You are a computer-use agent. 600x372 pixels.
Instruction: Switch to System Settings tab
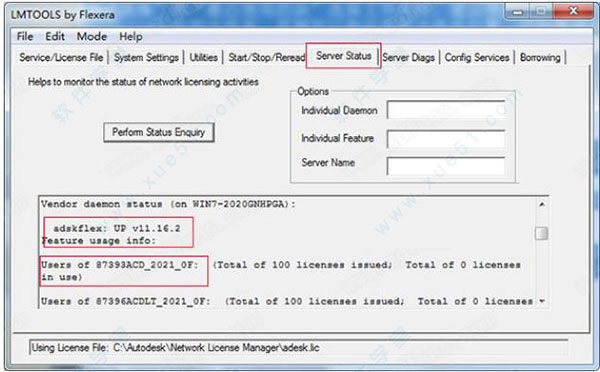[x=146, y=57]
